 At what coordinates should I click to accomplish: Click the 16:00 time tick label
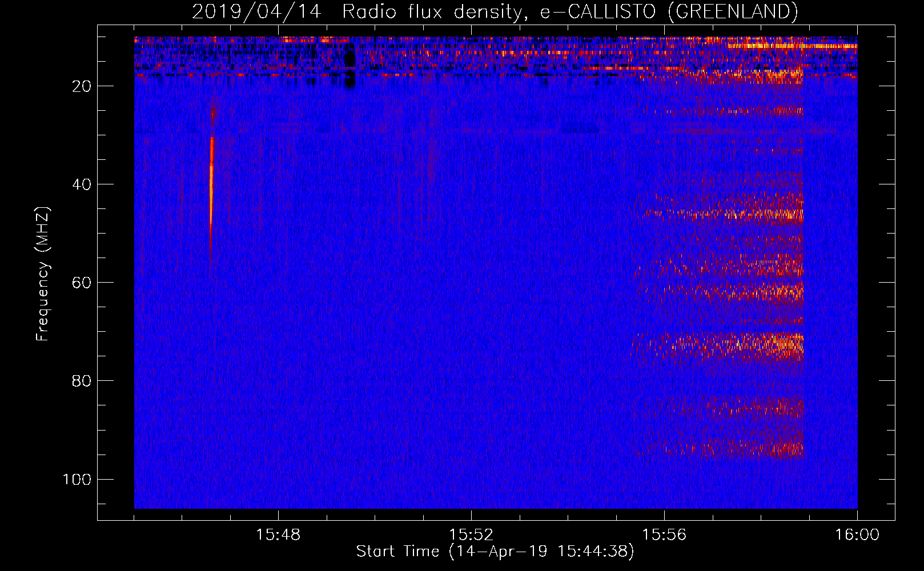tap(857, 535)
